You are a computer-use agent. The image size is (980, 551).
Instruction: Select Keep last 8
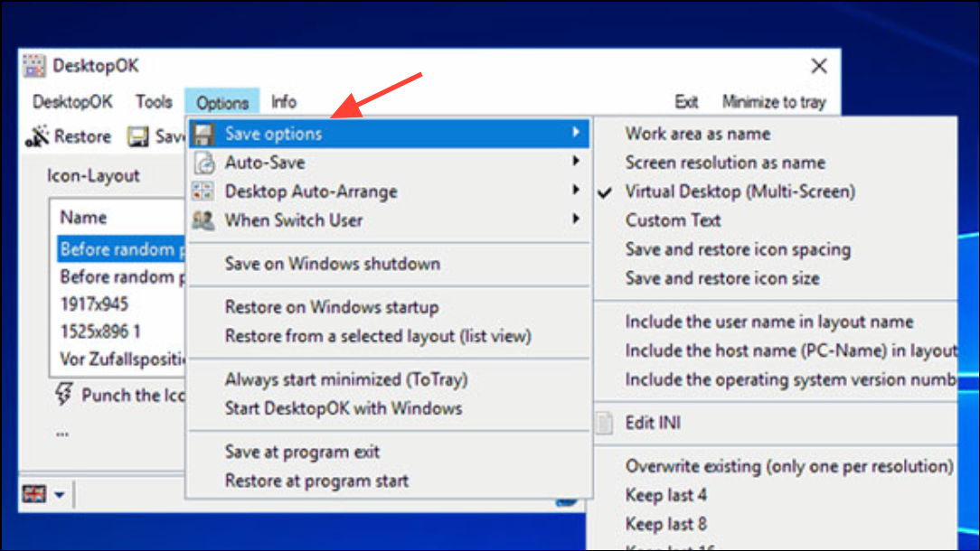tap(666, 524)
